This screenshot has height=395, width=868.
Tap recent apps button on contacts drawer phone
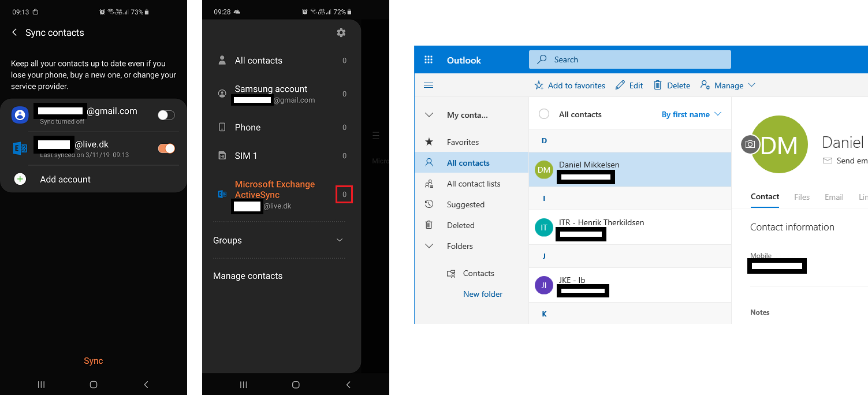243,385
